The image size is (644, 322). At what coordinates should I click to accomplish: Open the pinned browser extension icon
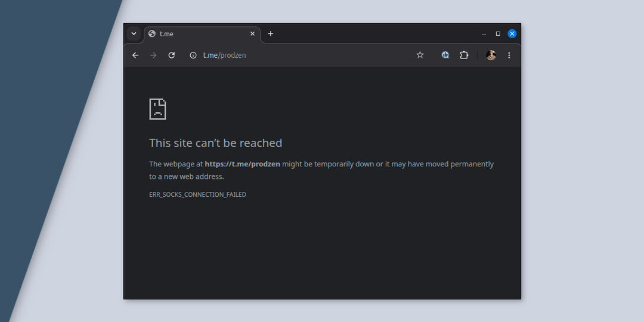tap(445, 55)
